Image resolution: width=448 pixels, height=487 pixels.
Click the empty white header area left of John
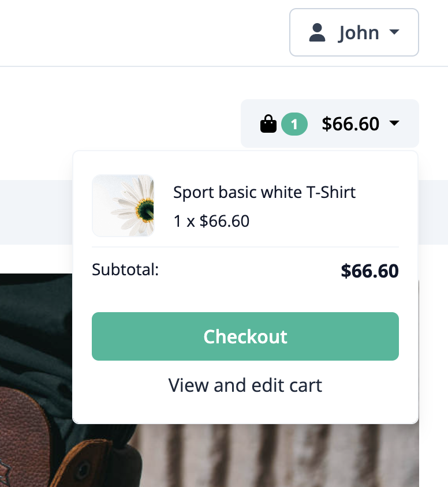pyautogui.click(x=143, y=32)
